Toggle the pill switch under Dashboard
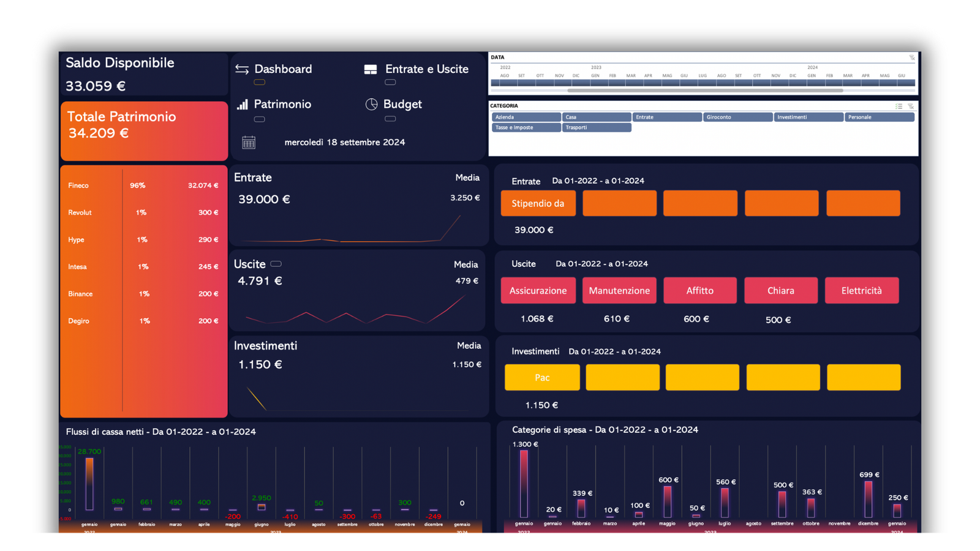Viewport: 980px width, 551px height. click(260, 82)
